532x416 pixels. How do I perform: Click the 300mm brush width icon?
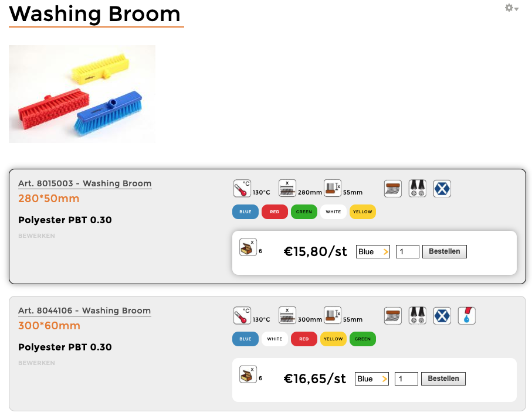click(x=287, y=316)
